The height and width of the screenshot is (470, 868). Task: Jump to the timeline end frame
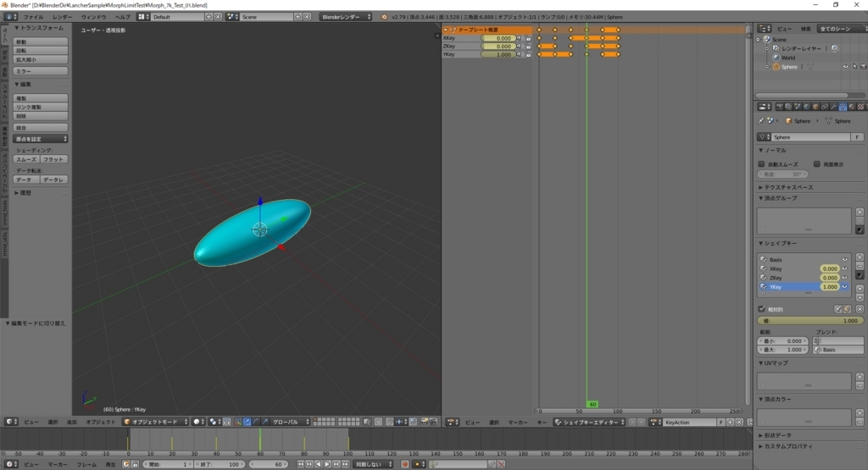[346, 464]
